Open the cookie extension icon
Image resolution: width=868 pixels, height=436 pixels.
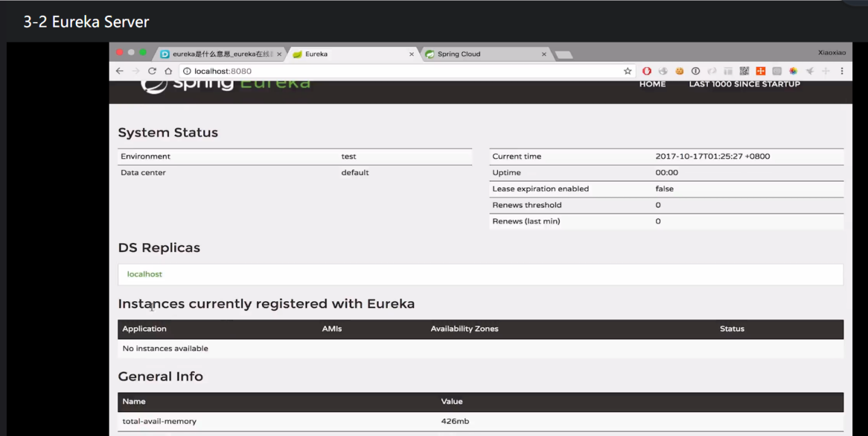click(679, 71)
